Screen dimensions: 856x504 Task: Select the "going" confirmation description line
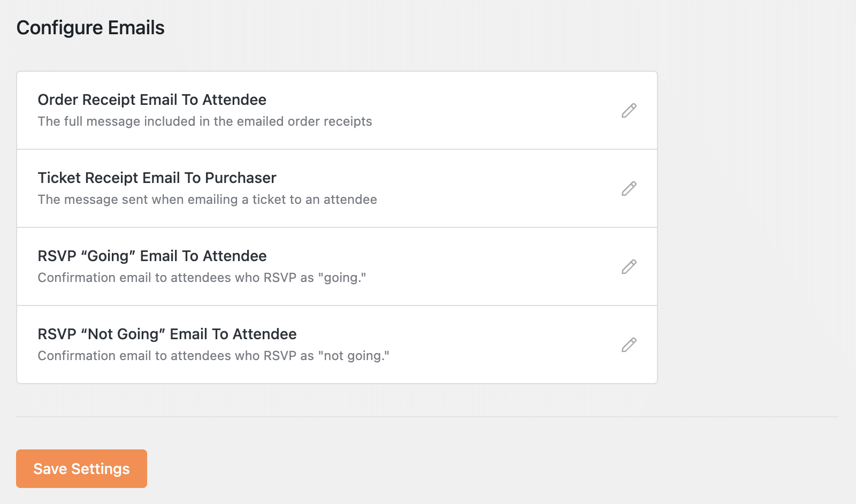202,278
